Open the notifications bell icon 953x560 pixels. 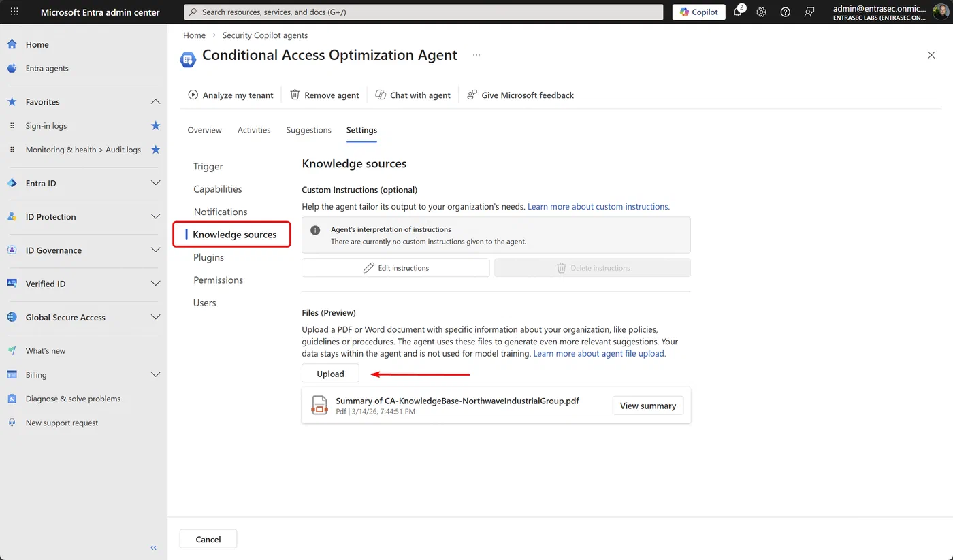point(738,12)
